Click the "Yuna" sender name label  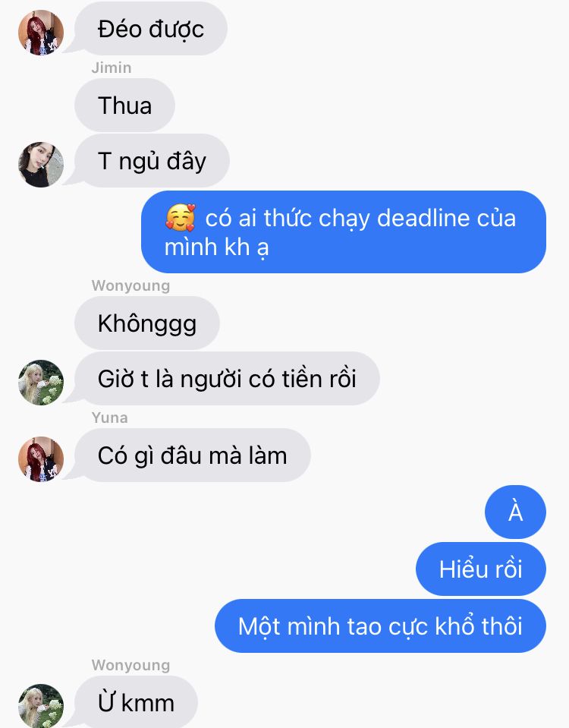[x=109, y=418]
